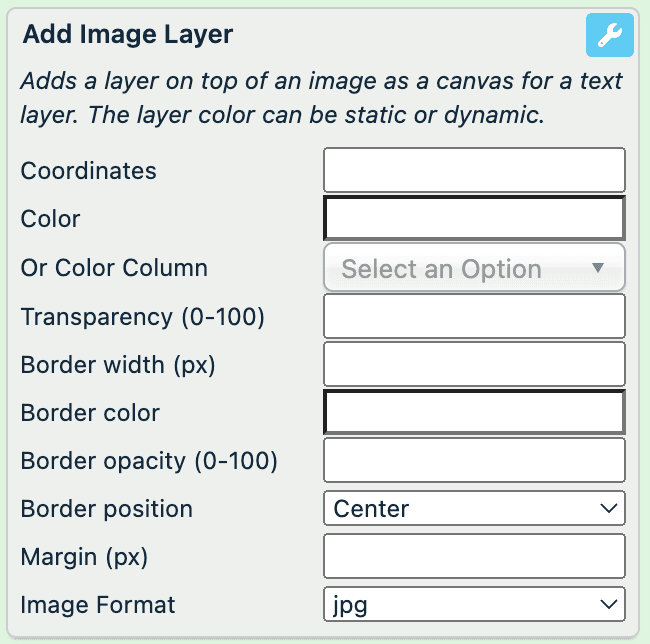The width and height of the screenshot is (650, 644).
Task: Click the Or Color Column label
Action: (114, 268)
